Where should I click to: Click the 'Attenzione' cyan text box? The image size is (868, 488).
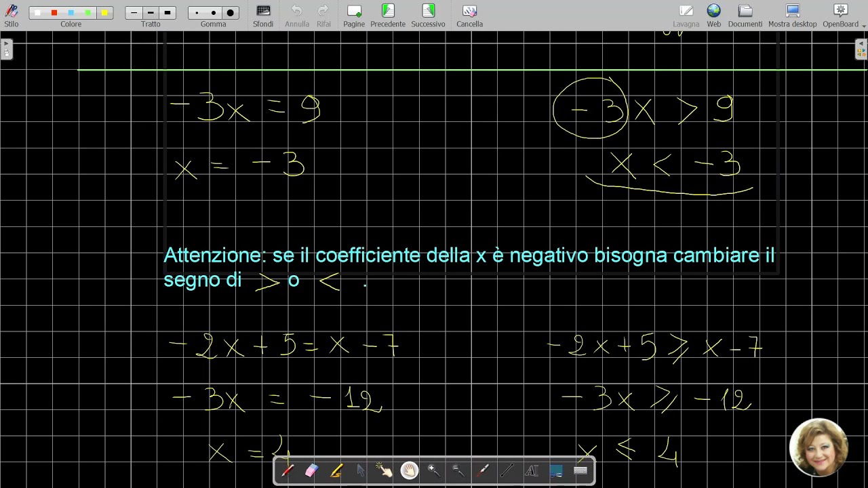(469, 268)
